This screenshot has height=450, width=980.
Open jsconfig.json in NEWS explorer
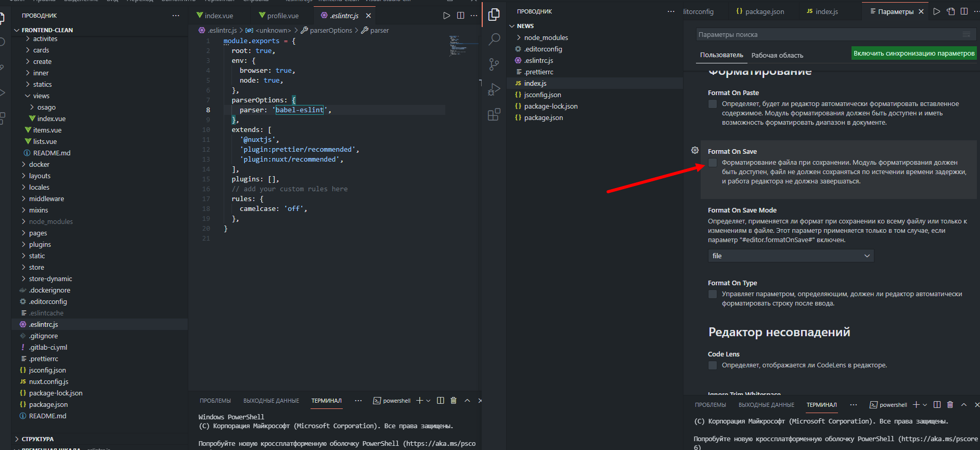(x=543, y=95)
